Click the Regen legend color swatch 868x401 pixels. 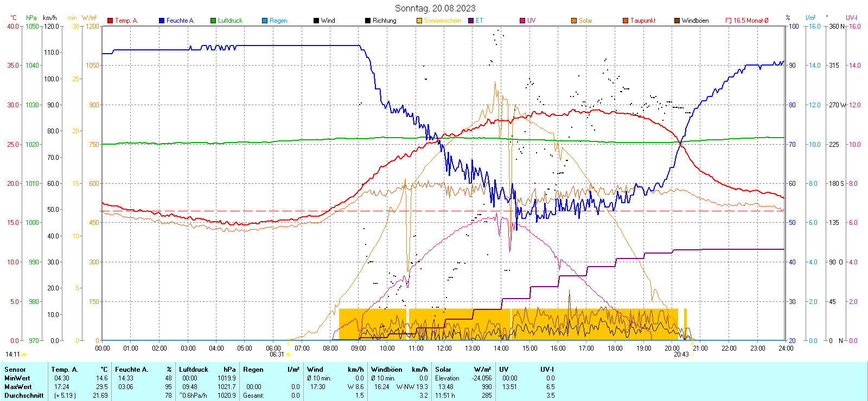point(265,21)
